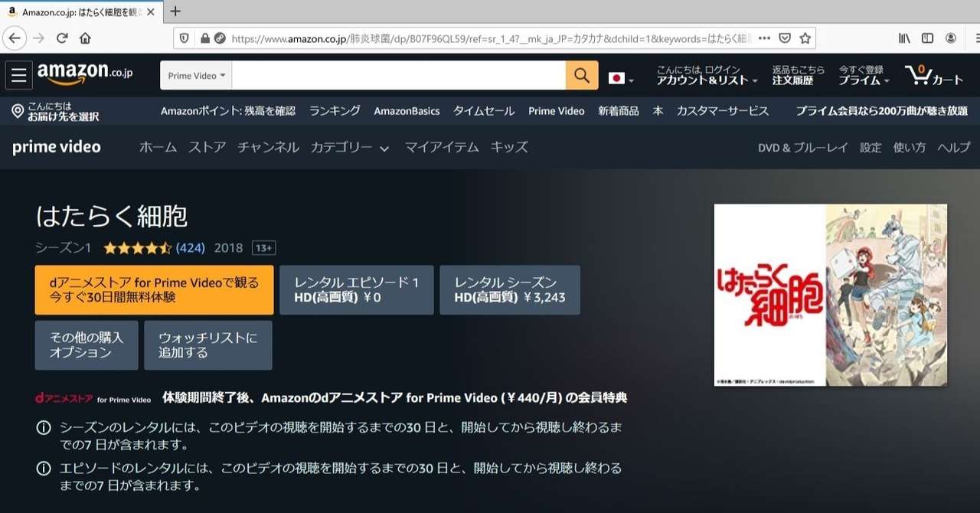Click the prime video logo
This screenshot has height=513, width=980.
point(57,147)
